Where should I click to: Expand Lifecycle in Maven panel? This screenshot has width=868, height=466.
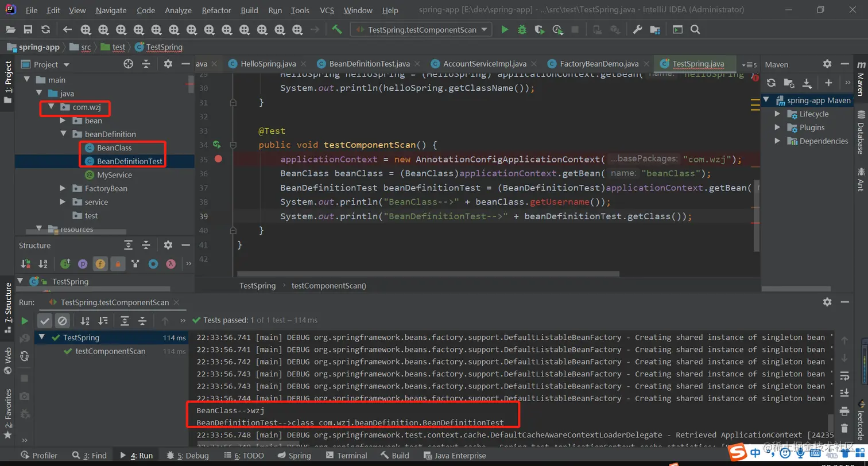[x=778, y=114]
